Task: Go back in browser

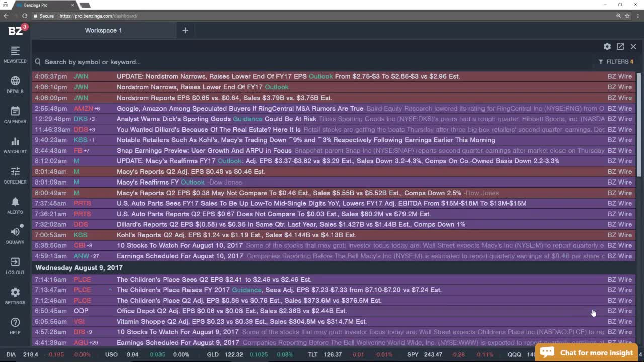Action: tap(6, 16)
